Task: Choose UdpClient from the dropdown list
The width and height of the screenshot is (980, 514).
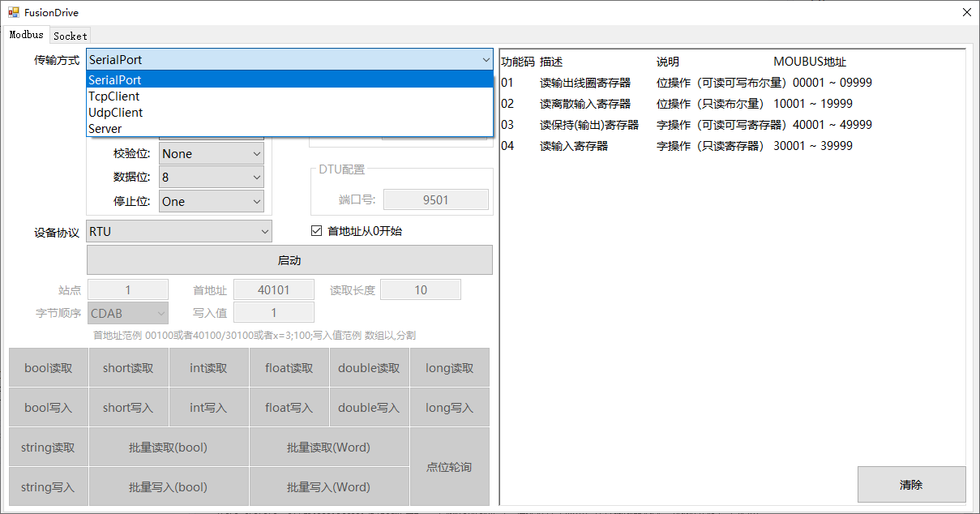Action: [289, 112]
